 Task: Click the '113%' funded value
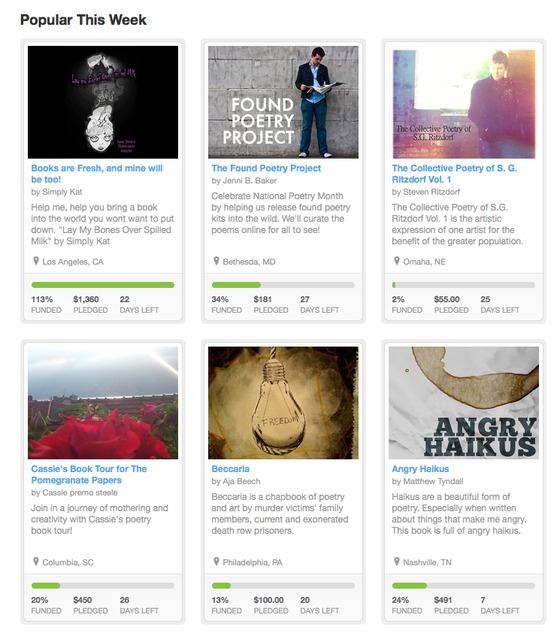tap(42, 299)
